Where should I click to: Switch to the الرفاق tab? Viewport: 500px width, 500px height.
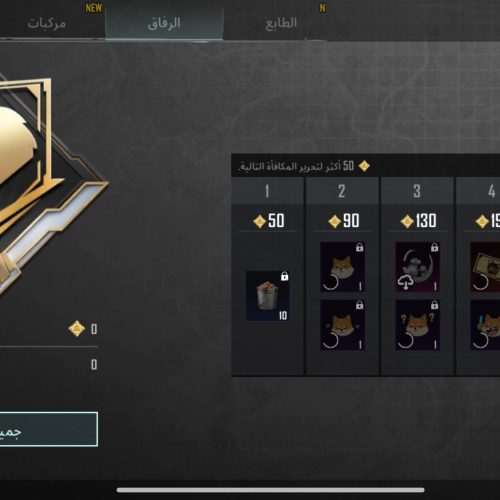pyautogui.click(x=164, y=23)
